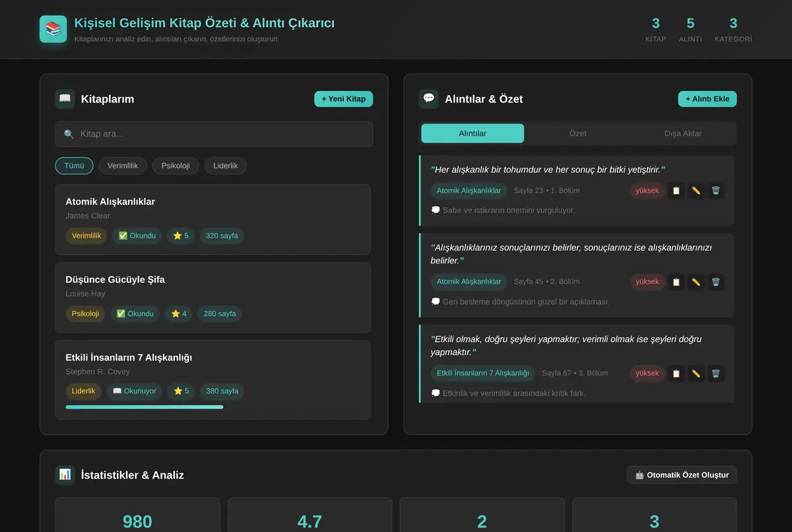Click the Kitap ara search field
The width and height of the screenshot is (792, 532).
(x=214, y=134)
